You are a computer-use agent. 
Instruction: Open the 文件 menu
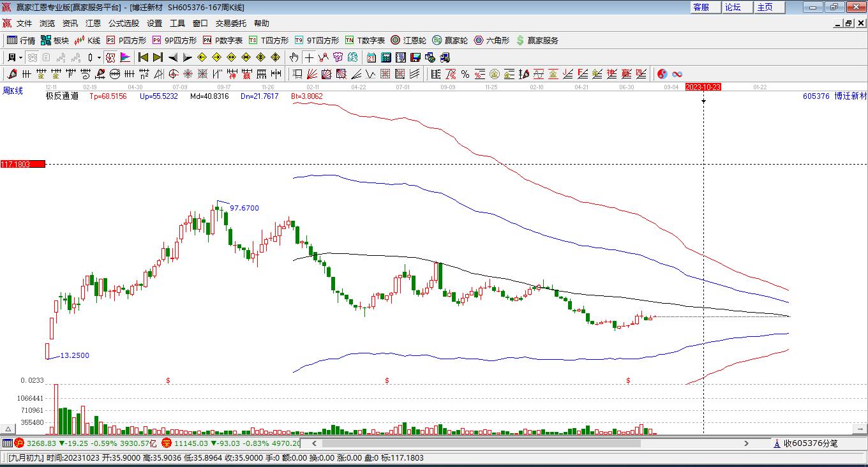24,23
